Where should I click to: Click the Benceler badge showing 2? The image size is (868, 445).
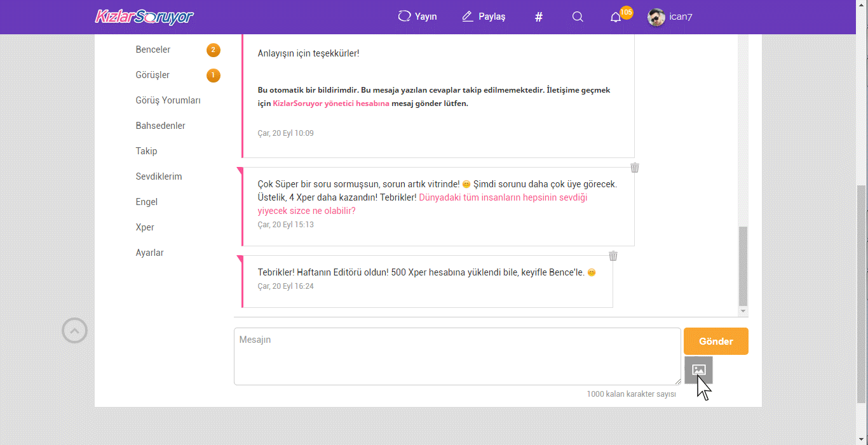[214, 50]
